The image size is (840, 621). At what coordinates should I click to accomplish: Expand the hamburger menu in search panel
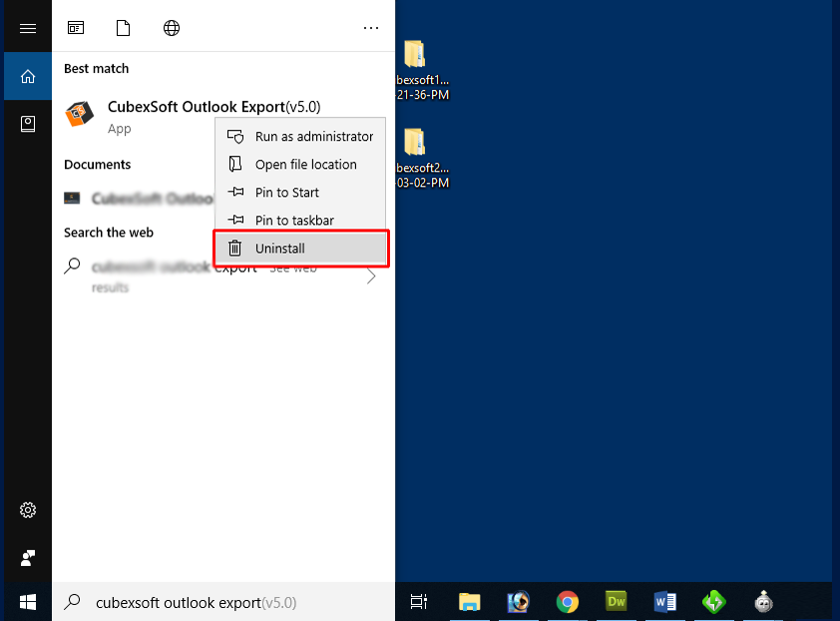28,28
